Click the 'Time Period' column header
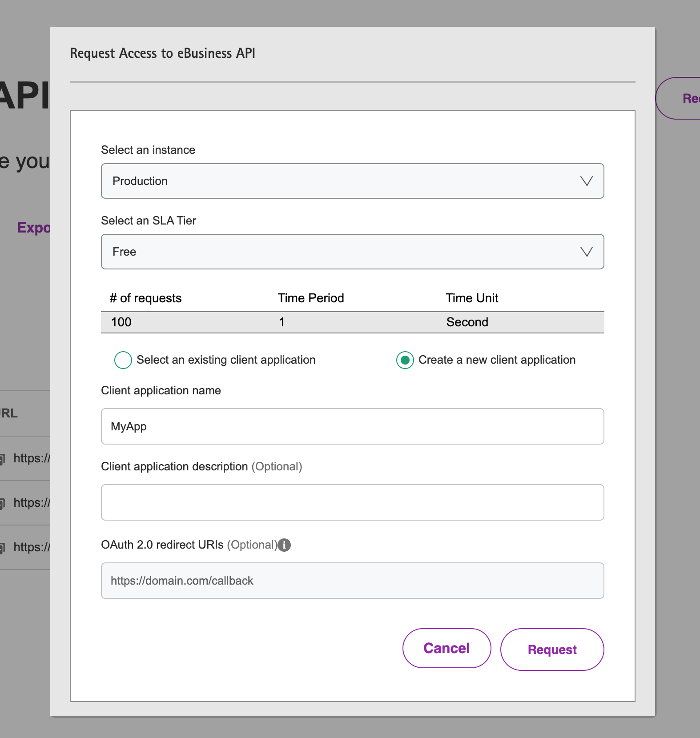This screenshot has width=700, height=738. pyautogui.click(x=310, y=298)
